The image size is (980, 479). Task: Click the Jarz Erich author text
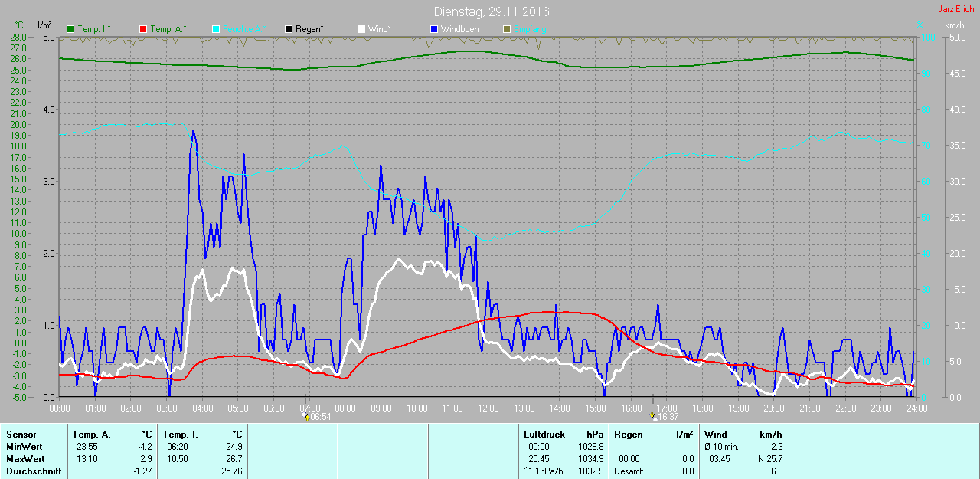955,9
